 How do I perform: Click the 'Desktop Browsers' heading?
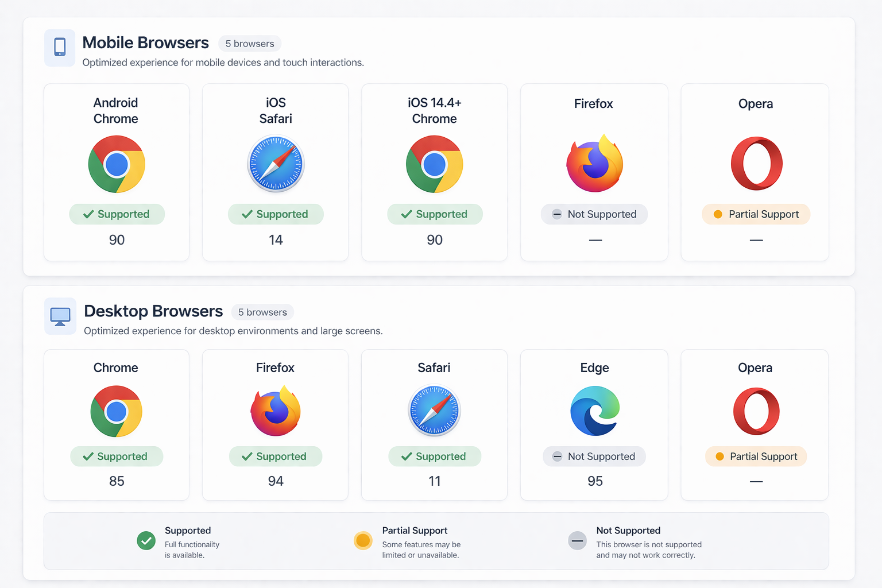[153, 311]
